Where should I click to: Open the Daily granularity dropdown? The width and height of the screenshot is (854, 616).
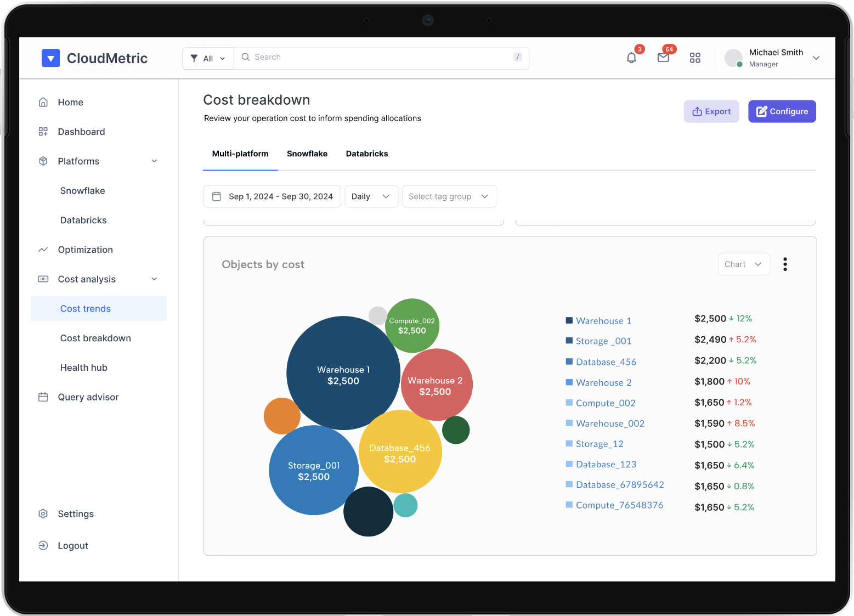[371, 196]
